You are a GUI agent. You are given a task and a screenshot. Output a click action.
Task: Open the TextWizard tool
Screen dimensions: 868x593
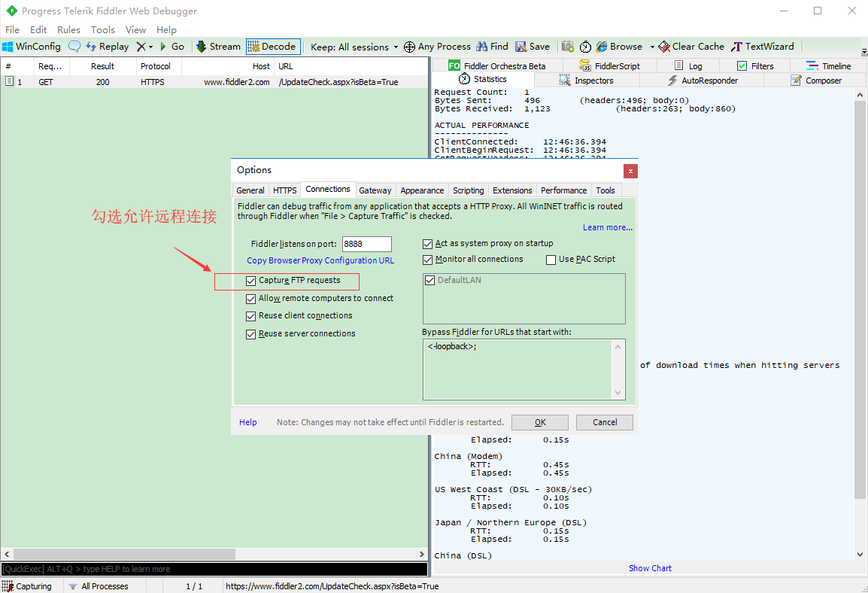[x=763, y=47]
